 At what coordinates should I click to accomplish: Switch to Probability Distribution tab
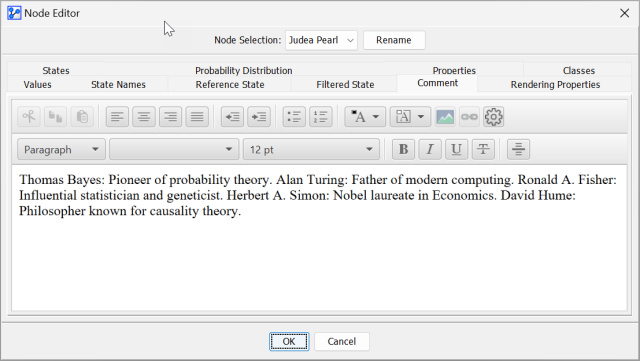coord(244,70)
